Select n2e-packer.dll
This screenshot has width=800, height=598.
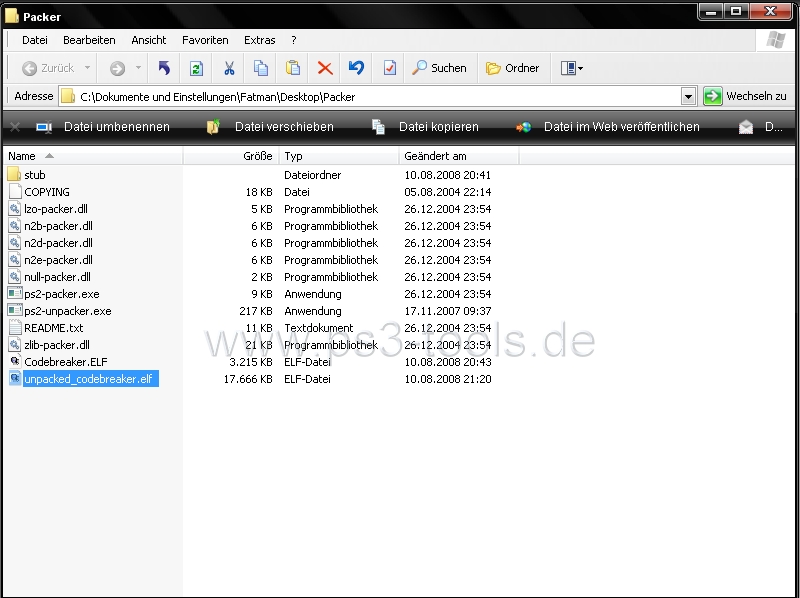point(58,260)
